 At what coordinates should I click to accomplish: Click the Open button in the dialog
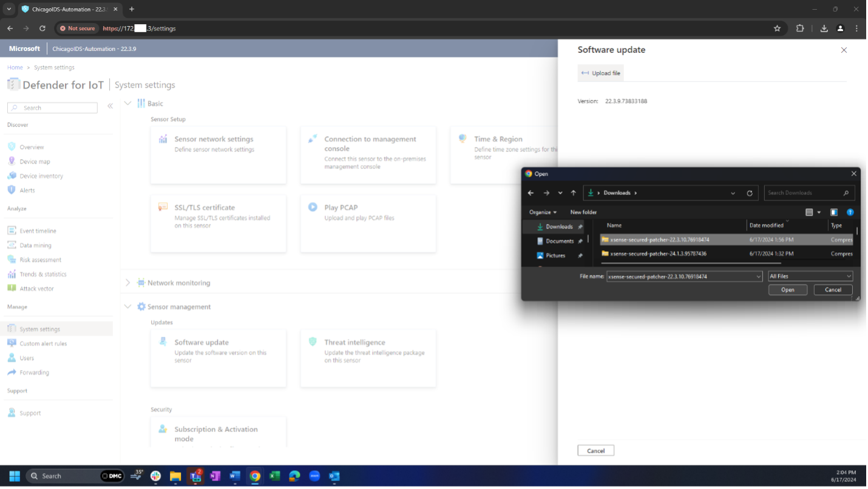tap(788, 290)
